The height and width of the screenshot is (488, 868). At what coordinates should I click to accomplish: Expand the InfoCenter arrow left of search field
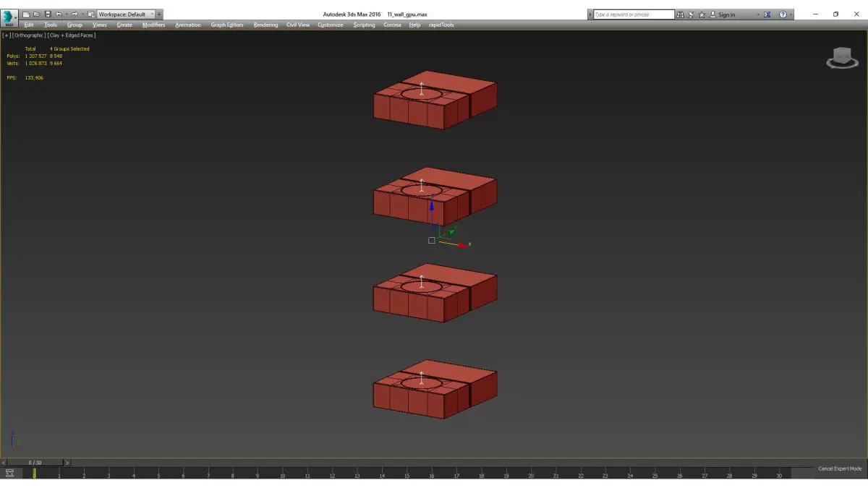[590, 14]
